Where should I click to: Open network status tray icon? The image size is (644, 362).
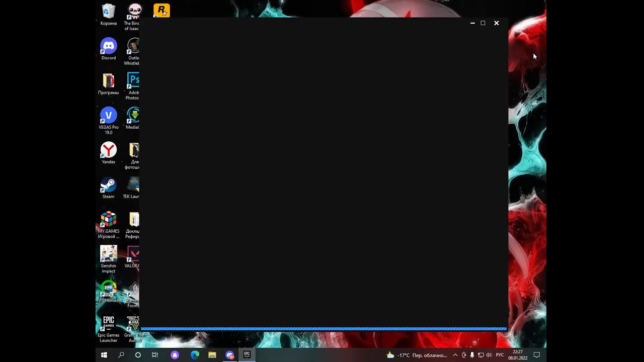pos(480,355)
